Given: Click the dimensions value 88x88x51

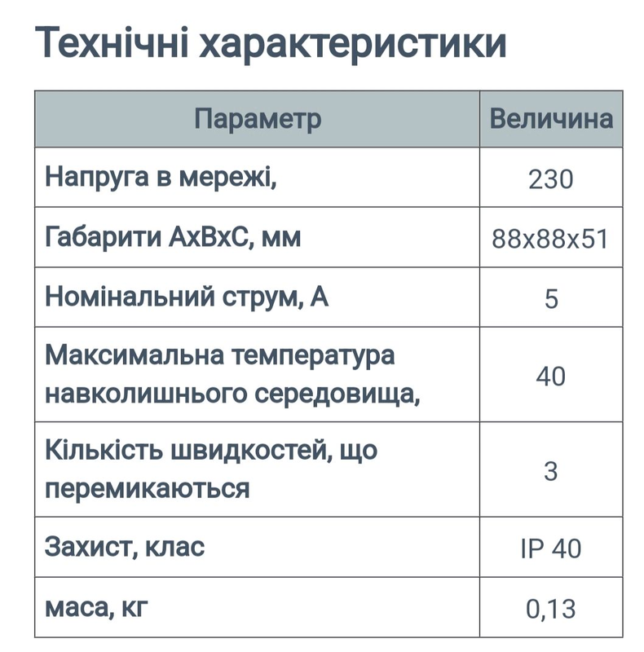Looking at the screenshot, I should click(550, 239).
